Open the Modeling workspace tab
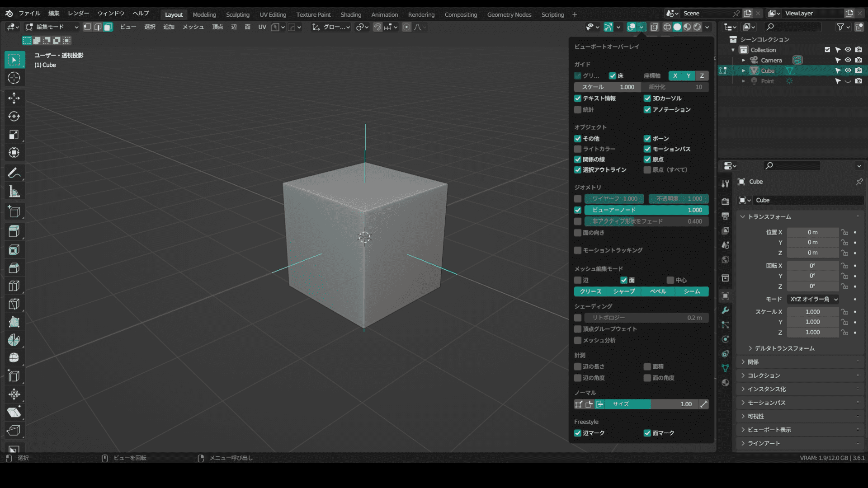The width and height of the screenshot is (868, 488). coord(204,14)
